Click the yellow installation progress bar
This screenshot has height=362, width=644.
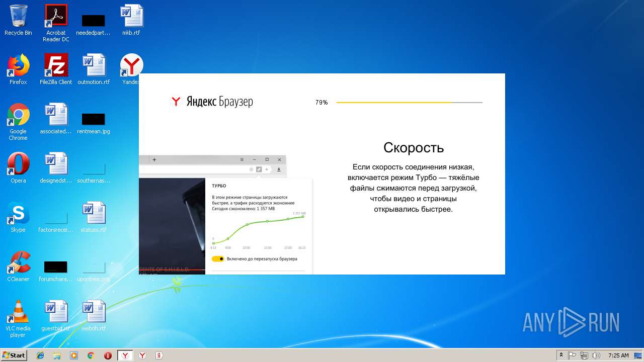(409, 103)
